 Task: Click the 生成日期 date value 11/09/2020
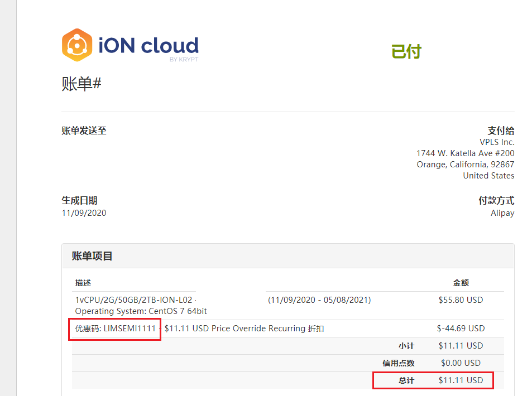[84, 213]
